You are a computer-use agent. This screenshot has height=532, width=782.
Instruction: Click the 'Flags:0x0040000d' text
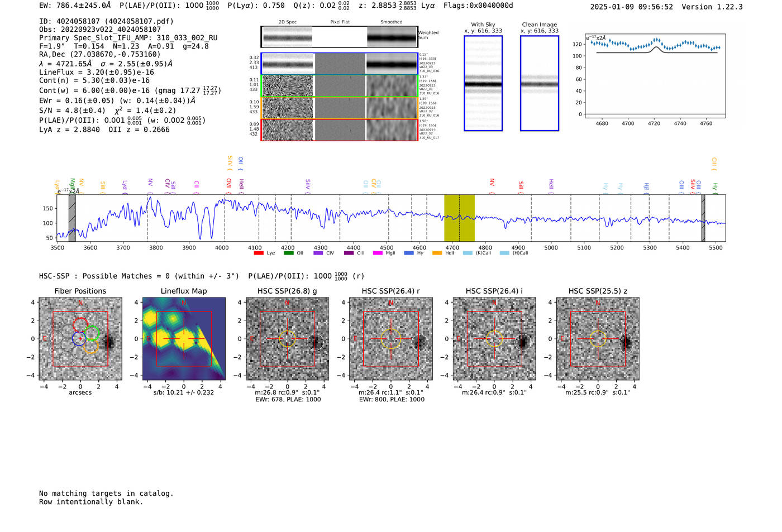tap(478, 6)
